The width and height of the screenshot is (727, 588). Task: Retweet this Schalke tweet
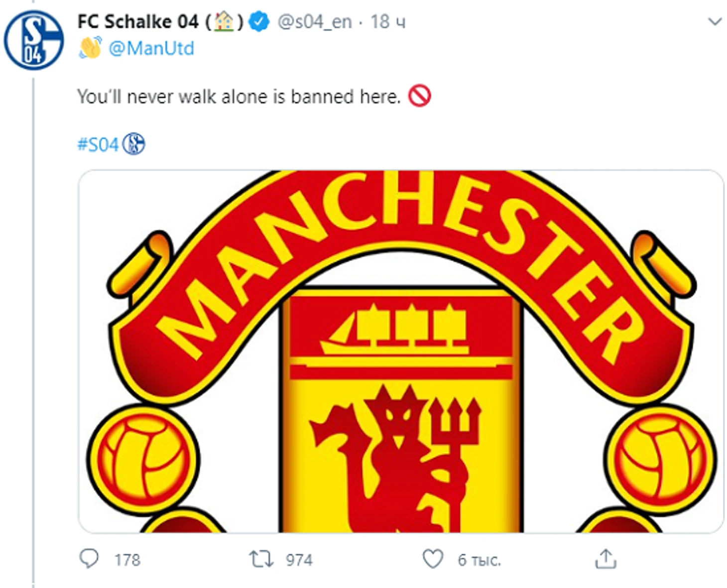[261, 559]
